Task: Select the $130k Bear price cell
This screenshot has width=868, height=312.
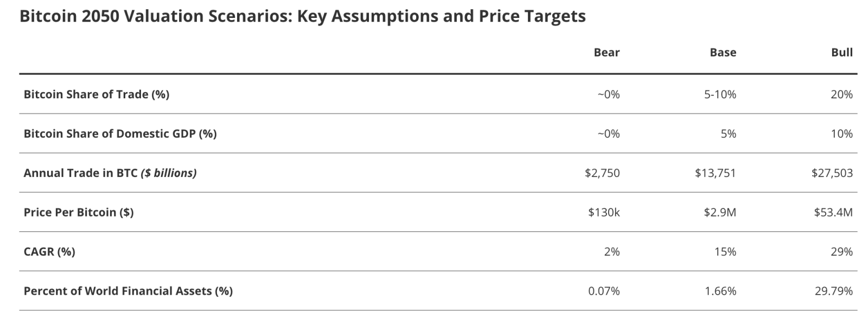Action: 604,212
